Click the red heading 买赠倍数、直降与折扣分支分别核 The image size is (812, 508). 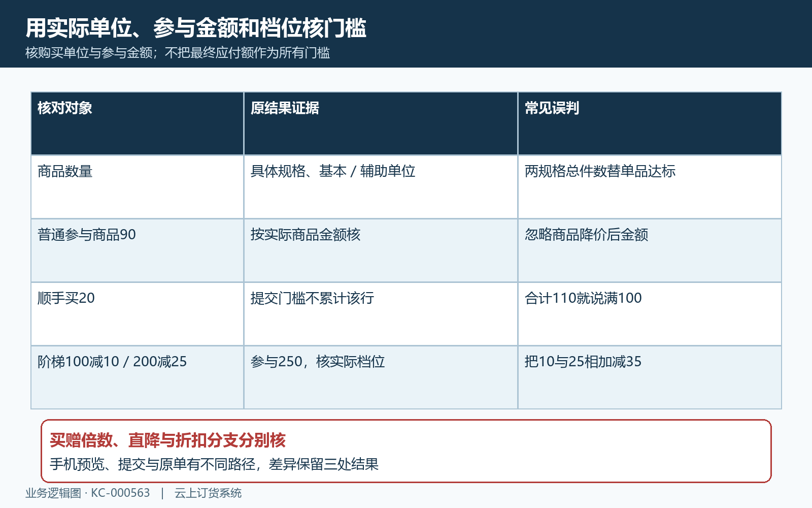point(168,440)
